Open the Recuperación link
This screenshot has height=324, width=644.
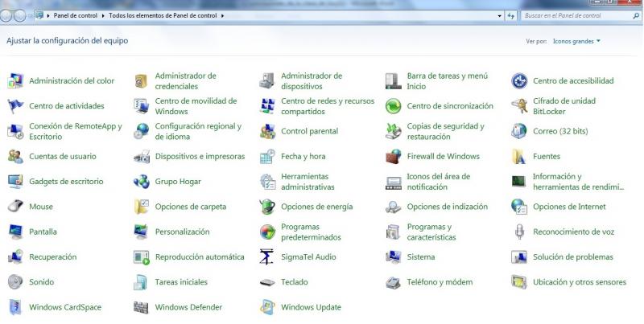52,257
